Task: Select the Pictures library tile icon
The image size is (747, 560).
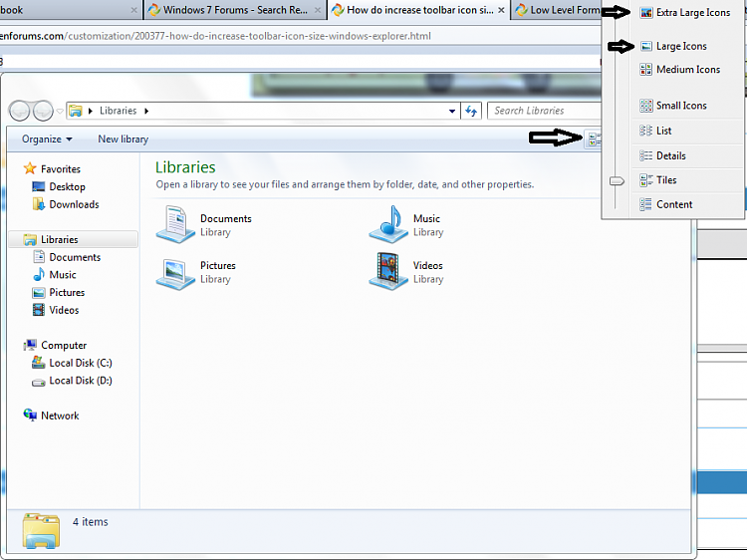Action: click(175, 273)
